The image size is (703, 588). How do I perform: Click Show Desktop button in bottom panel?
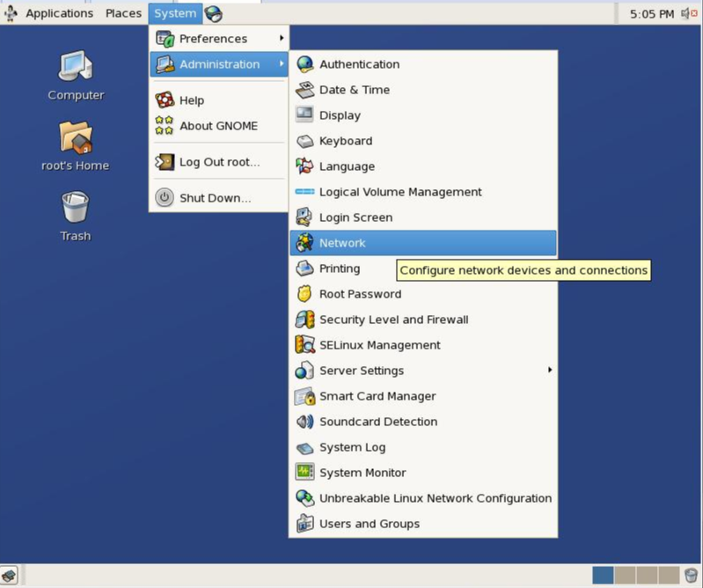(9, 576)
